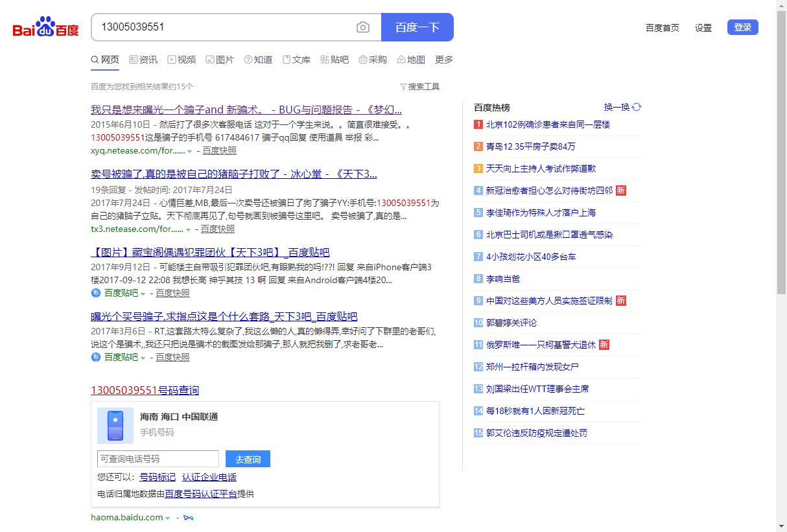Switch to the 知道 tab

tap(258, 60)
